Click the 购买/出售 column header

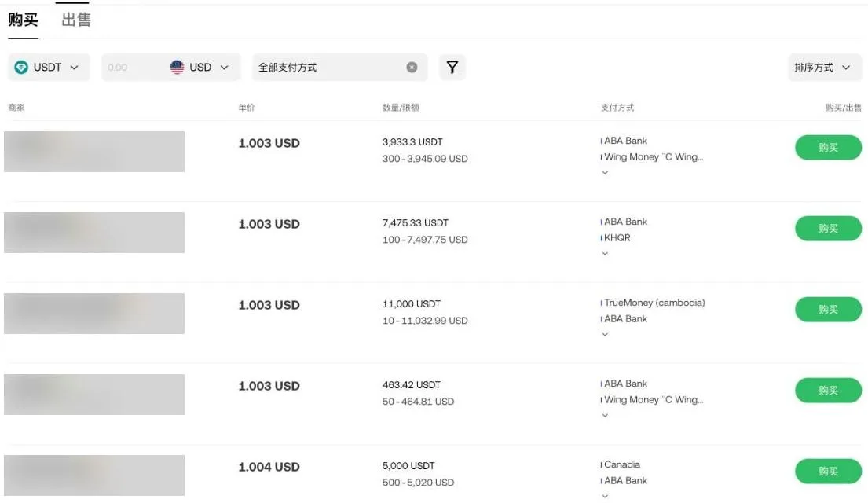click(x=843, y=108)
